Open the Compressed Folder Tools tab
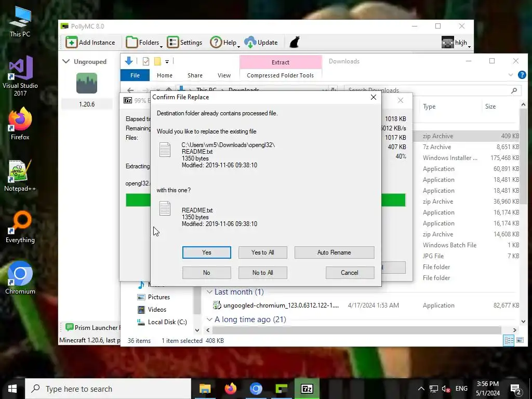 point(280,75)
